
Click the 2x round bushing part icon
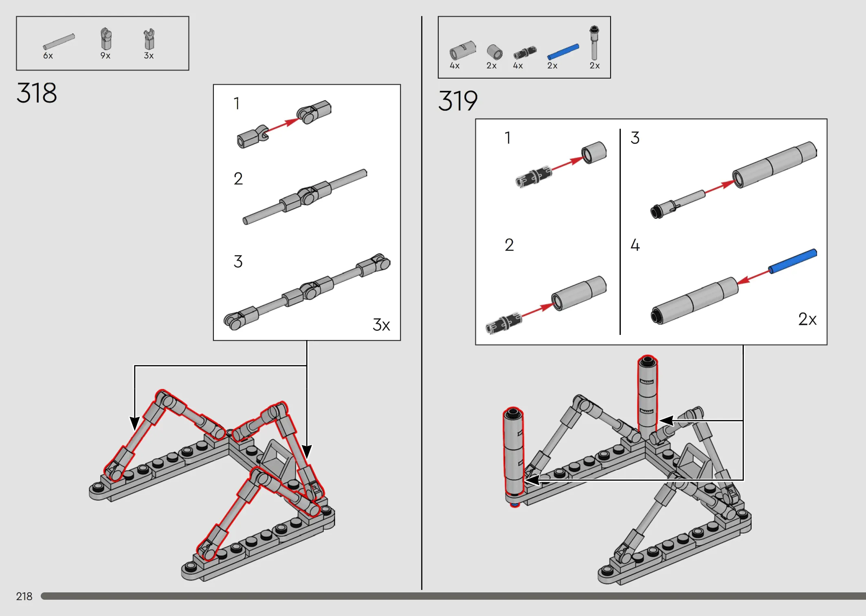click(x=495, y=53)
